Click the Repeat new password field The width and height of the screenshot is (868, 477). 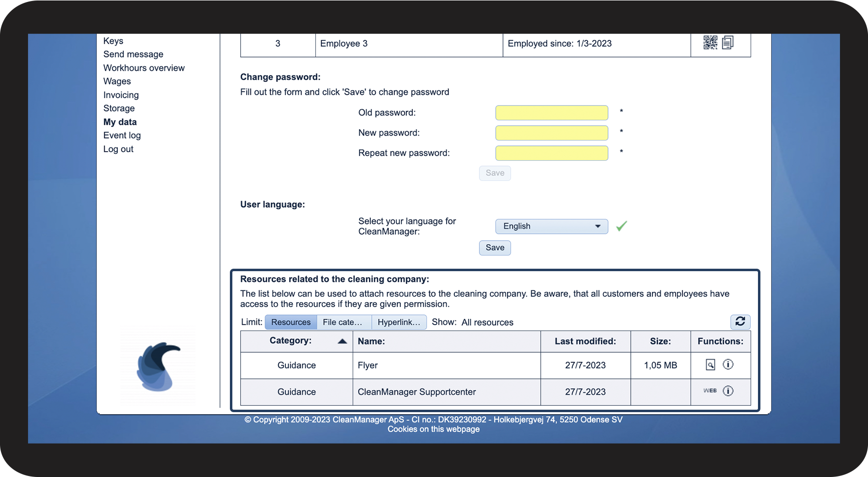click(x=551, y=153)
